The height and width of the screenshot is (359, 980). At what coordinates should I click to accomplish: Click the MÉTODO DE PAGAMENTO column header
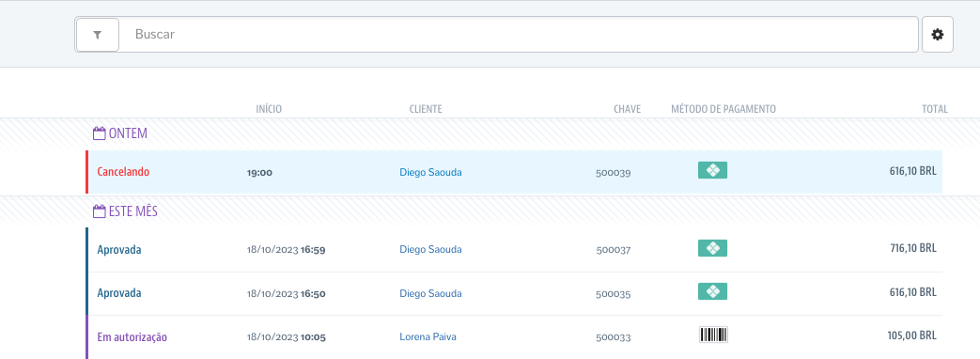pyautogui.click(x=723, y=109)
